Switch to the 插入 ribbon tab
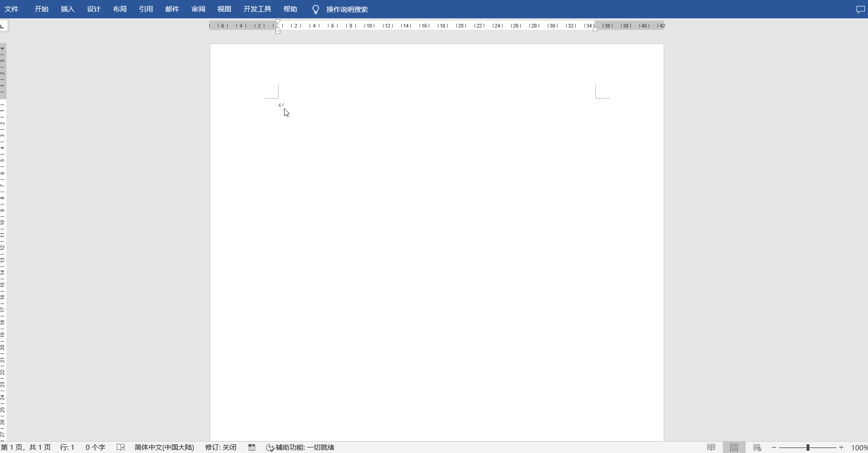This screenshot has height=453, width=868. point(67,9)
